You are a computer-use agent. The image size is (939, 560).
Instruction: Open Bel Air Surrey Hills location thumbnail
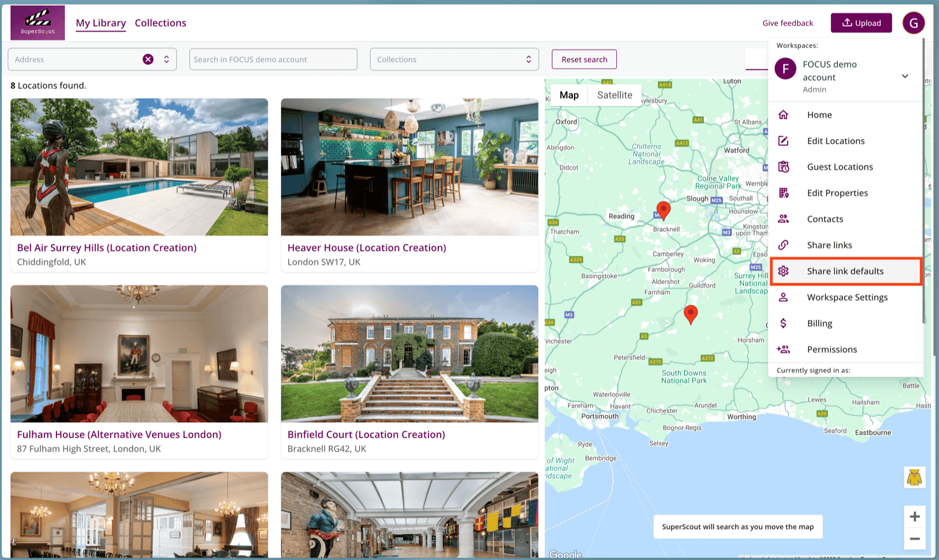[139, 167]
